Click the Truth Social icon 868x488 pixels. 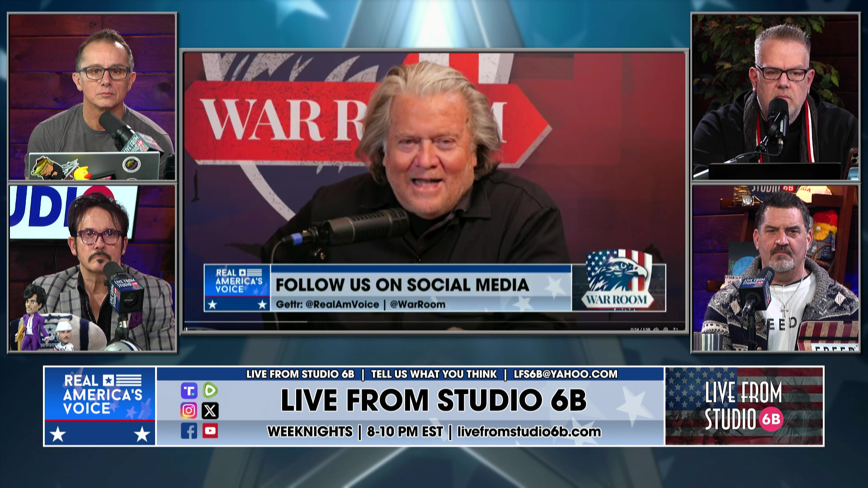coord(189,390)
